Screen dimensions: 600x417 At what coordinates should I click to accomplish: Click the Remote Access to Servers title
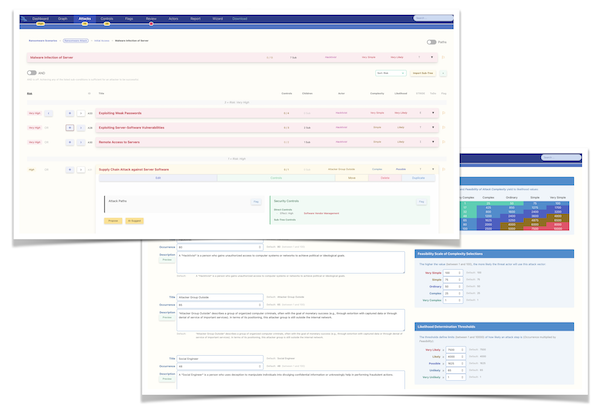click(x=128, y=142)
